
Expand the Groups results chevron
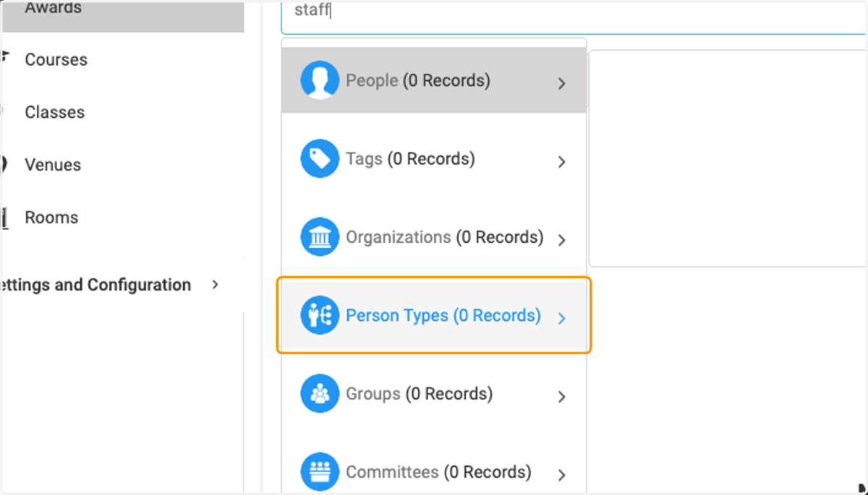(561, 397)
